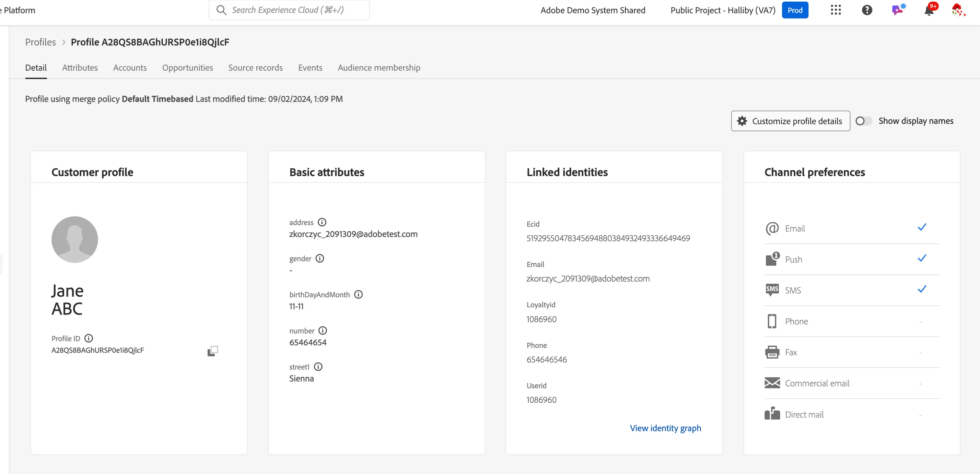This screenshot has width=980, height=474.
Task: Select the Detail tab
Action: coord(36,68)
